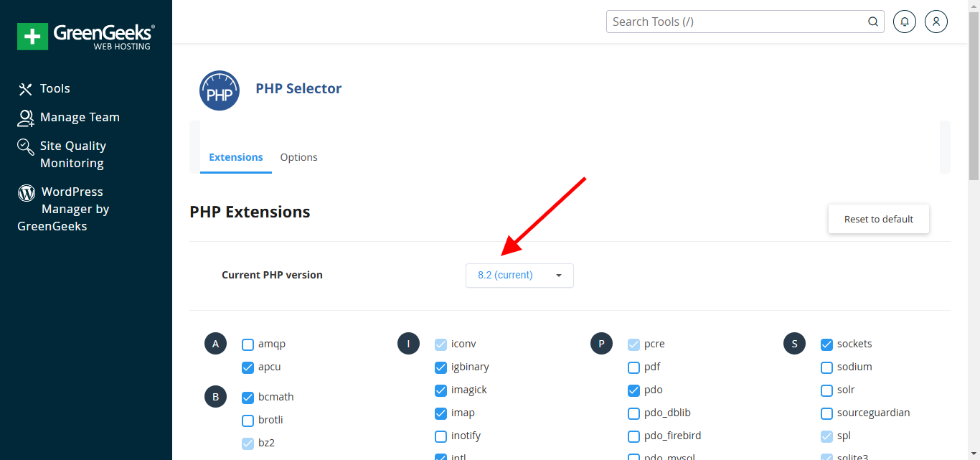Click the Manage Team people icon
The width and height of the screenshot is (980, 460).
coord(26,118)
